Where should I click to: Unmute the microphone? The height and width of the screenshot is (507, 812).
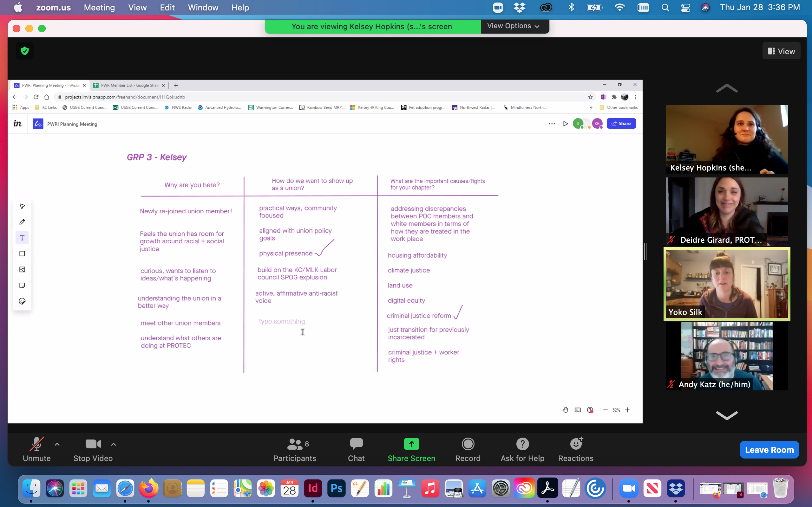pyautogui.click(x=36, y=449)
